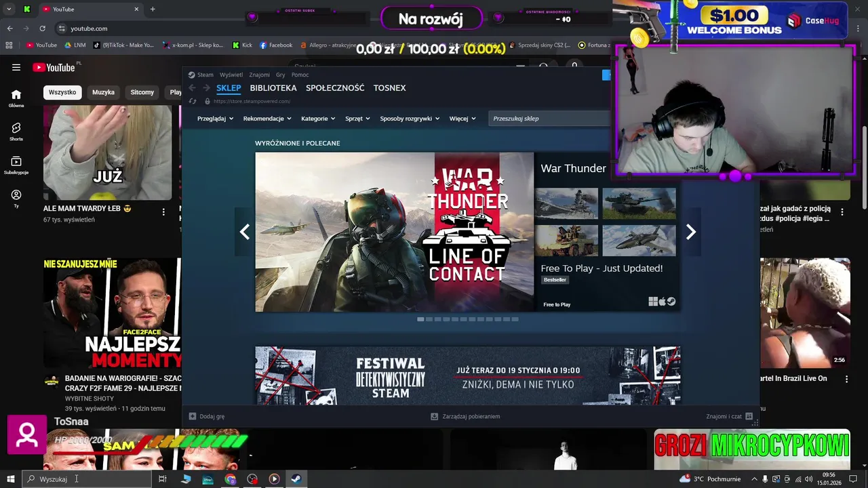Open the TOSNEX profile tab in Steam

(389, 88)
